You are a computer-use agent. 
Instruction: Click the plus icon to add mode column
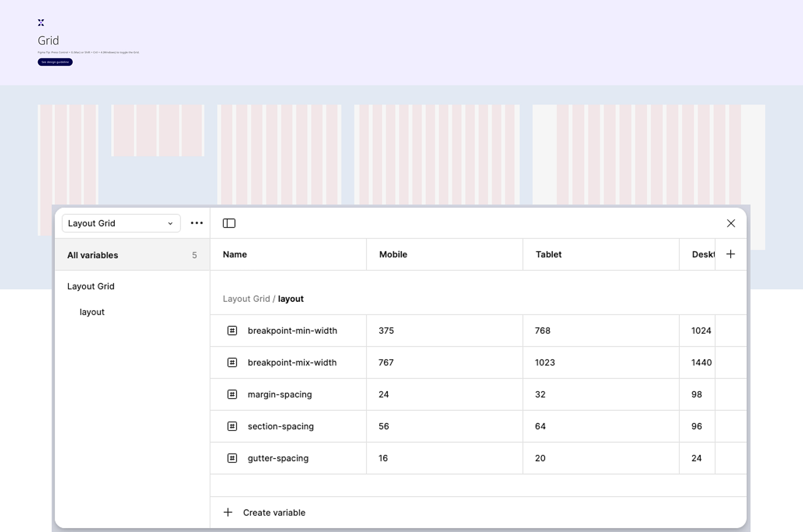731,254
